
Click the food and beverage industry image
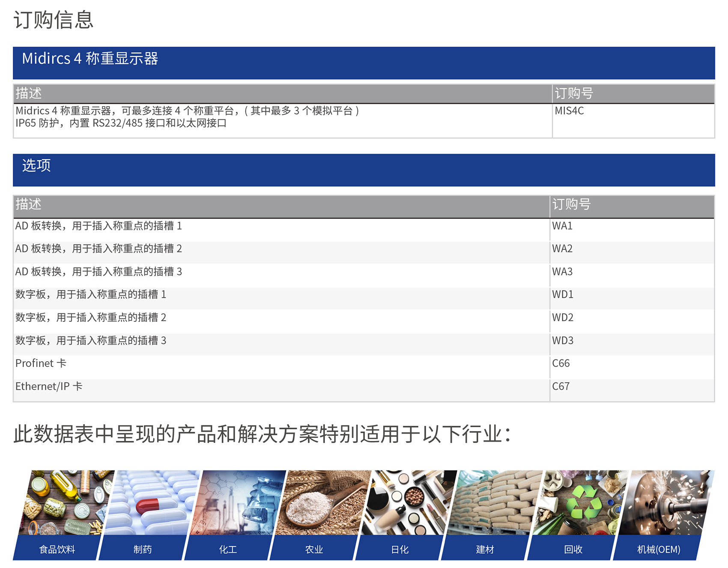coord(66,503)
